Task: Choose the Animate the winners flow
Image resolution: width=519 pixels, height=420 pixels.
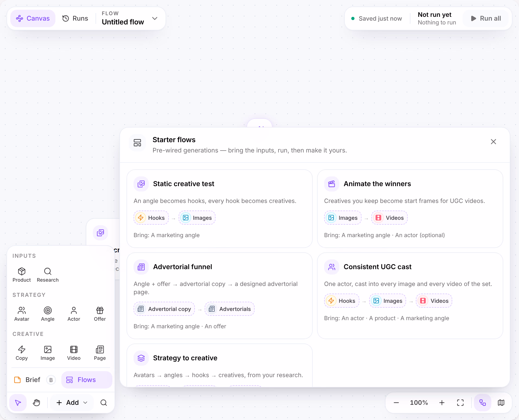Action: point(410,209)
